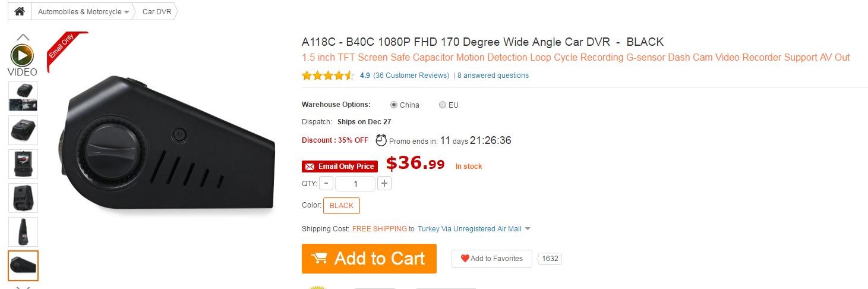Select the first product thumbnail
The image size is (868, 289).
coord(23,97)
